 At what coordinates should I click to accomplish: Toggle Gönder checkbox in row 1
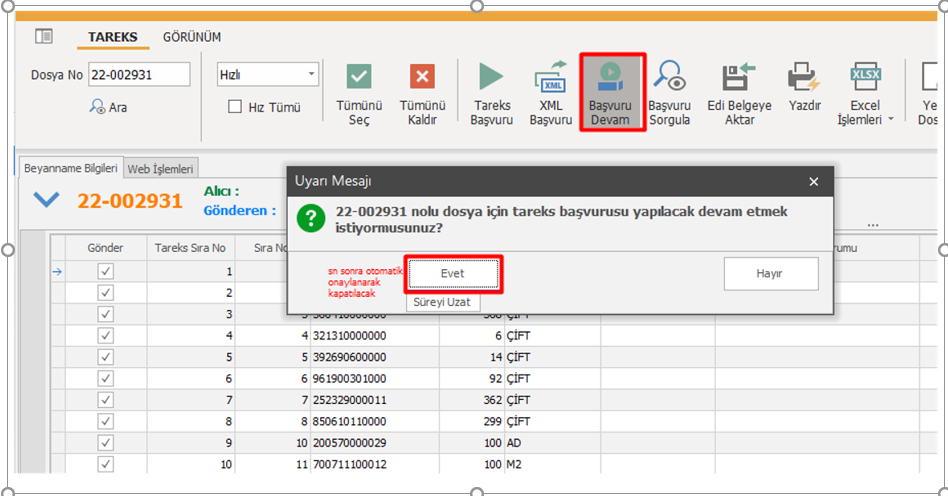click(x=105, y=271)
